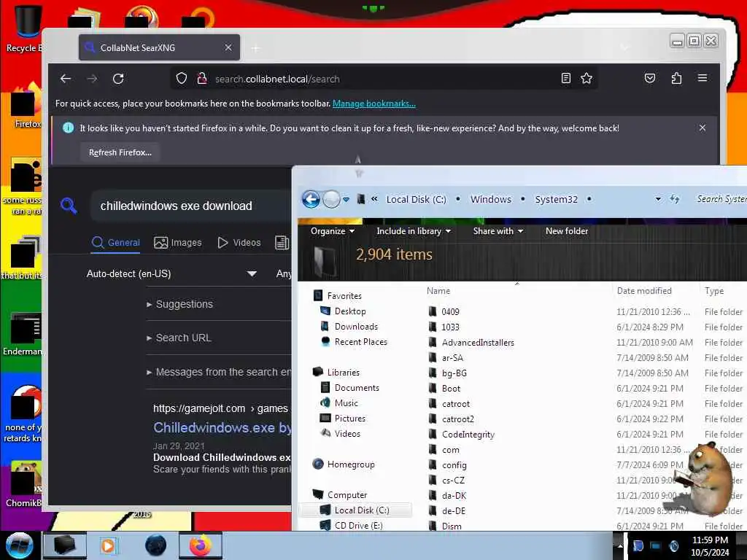Viewport: 747px width, 560px height.
Task: Click the SearXNG search query field
Action: pyautogui.click(x=190, y=206)
